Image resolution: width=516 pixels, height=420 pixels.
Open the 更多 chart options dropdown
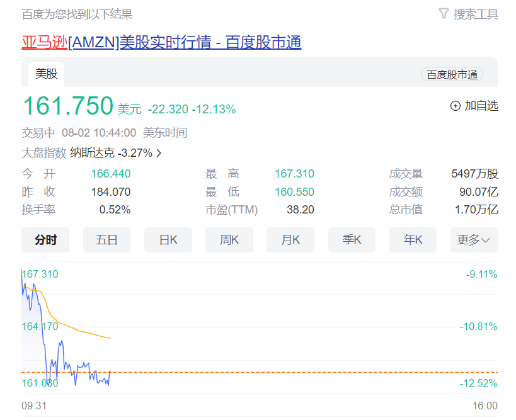[x=474, y=240]
